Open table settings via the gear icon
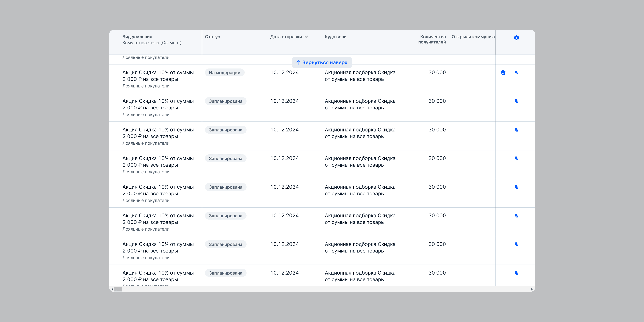 coord(516,38)
